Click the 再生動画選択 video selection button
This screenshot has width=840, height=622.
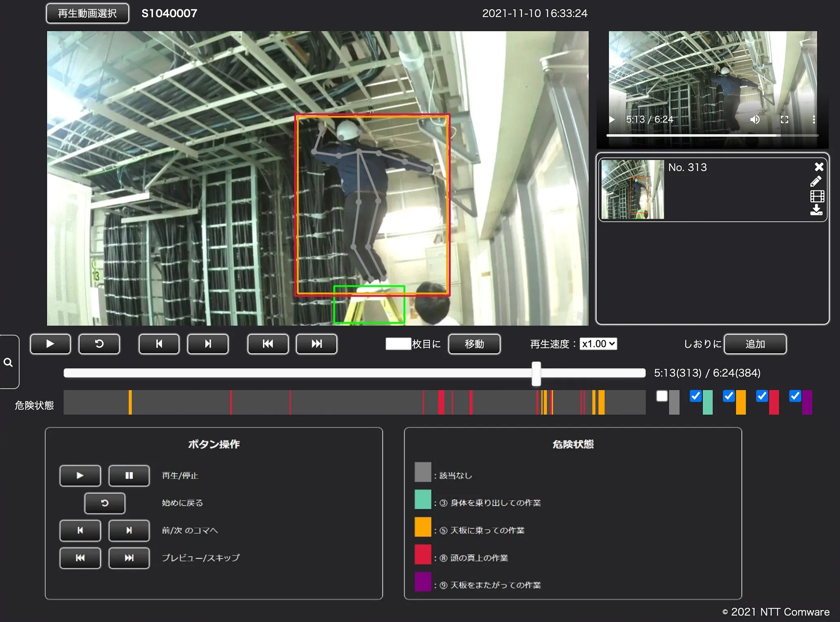pyautogui.click(x=88, y=13)
